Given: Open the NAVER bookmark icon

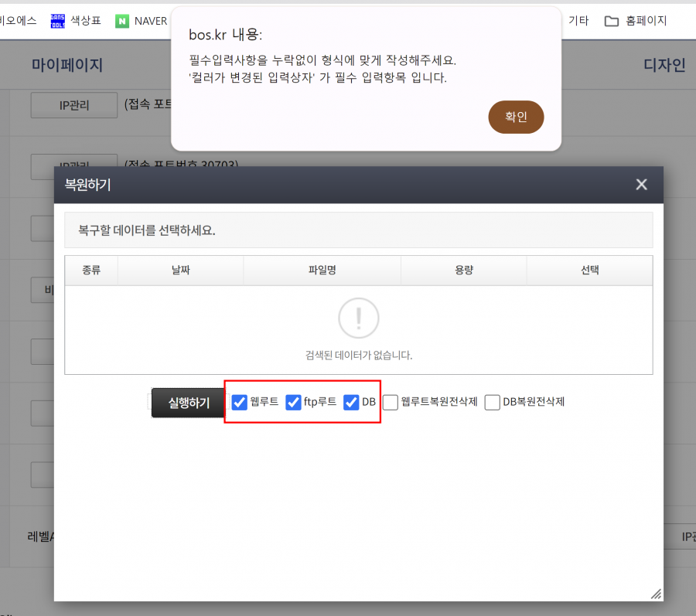Looking at the screenshot, I should click(122, 21).
